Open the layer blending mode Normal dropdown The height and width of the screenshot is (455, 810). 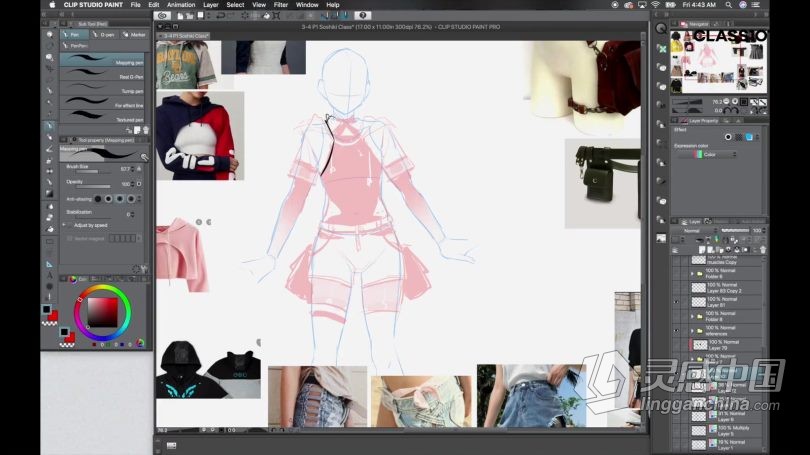point(695,230)
